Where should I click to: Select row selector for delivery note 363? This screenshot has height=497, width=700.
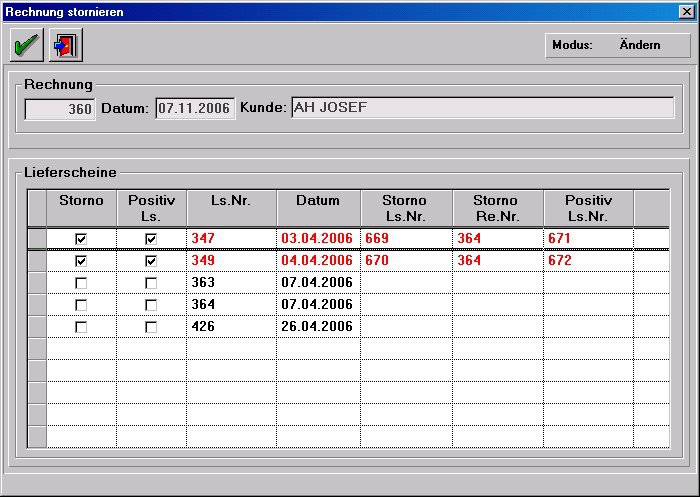pos(37,283)
